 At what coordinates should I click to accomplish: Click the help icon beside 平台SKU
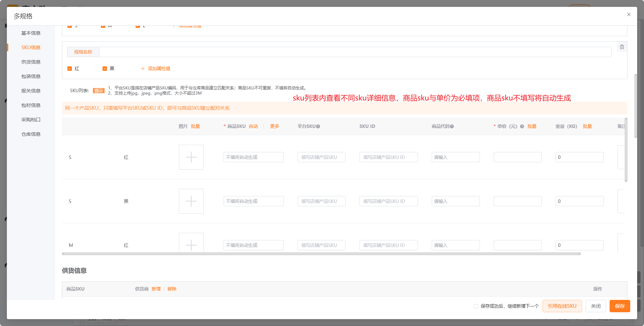tap(318, 127)
